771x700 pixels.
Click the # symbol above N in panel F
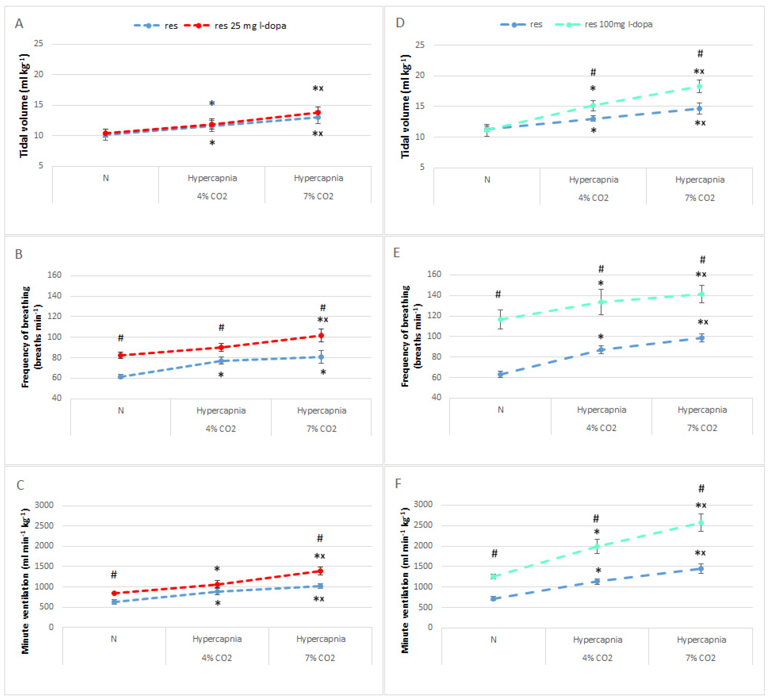click(494, 553)
